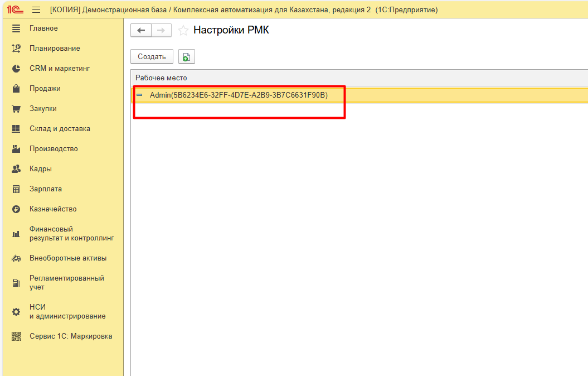The height and width of the screenshot is (376, 588).
Task: Click the Закупки cart icon
Action: pos(16,109)
